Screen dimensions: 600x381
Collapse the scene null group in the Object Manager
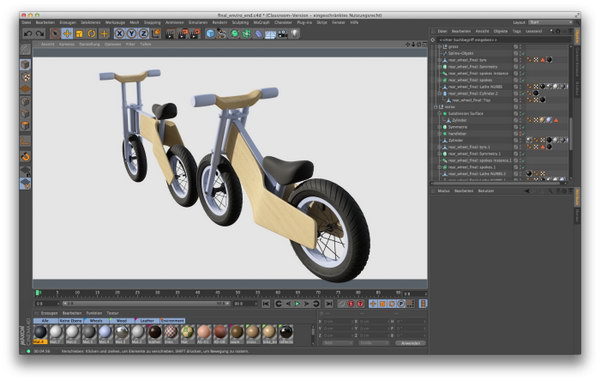(x=435, y=107)
